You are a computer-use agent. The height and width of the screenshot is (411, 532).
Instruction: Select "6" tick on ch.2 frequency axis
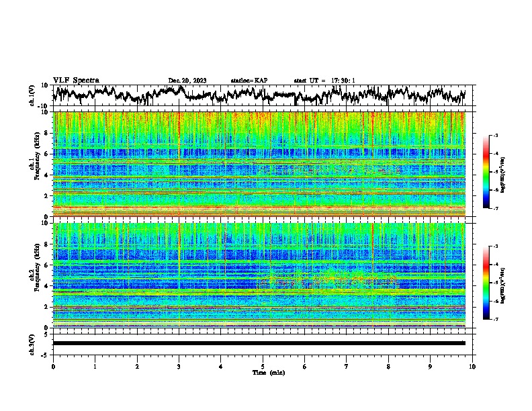pos(46,265)
